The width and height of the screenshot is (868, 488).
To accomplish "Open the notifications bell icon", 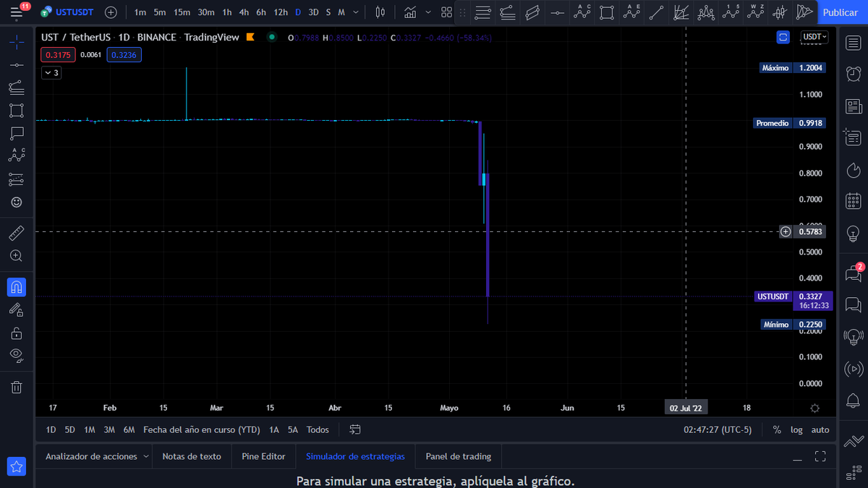I will coord(853,400).
